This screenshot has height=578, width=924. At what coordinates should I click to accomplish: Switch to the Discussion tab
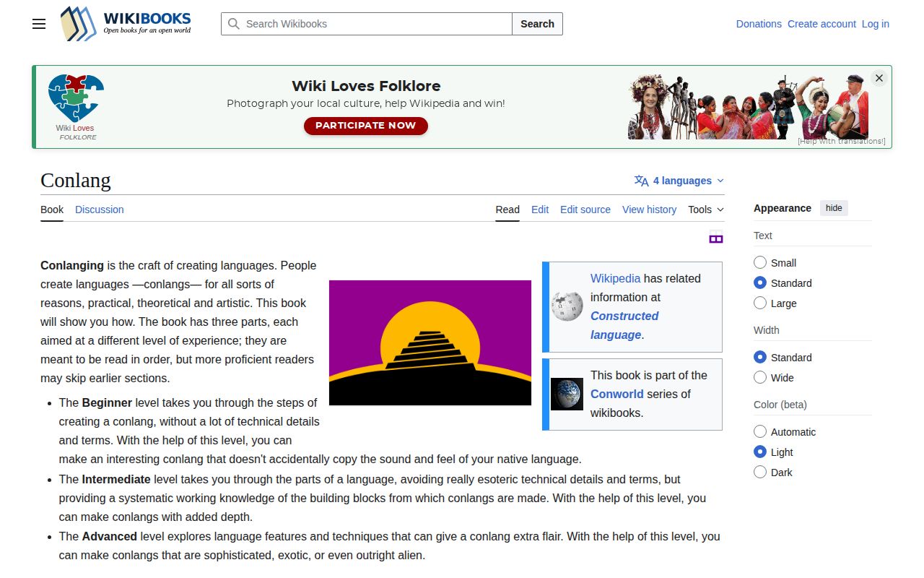(x=99, y=210)
